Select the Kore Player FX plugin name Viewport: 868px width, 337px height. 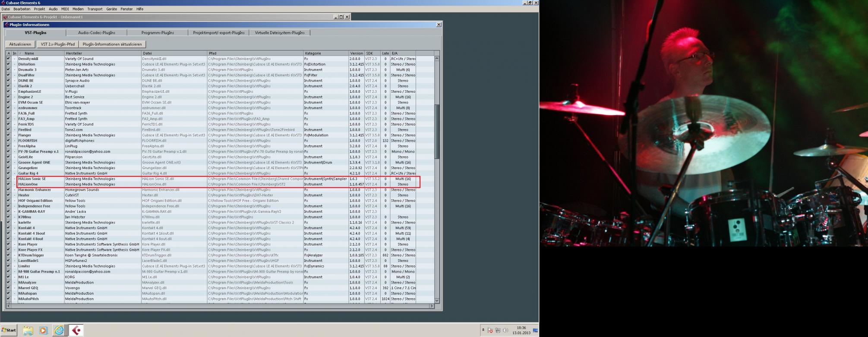click(30, 250)
